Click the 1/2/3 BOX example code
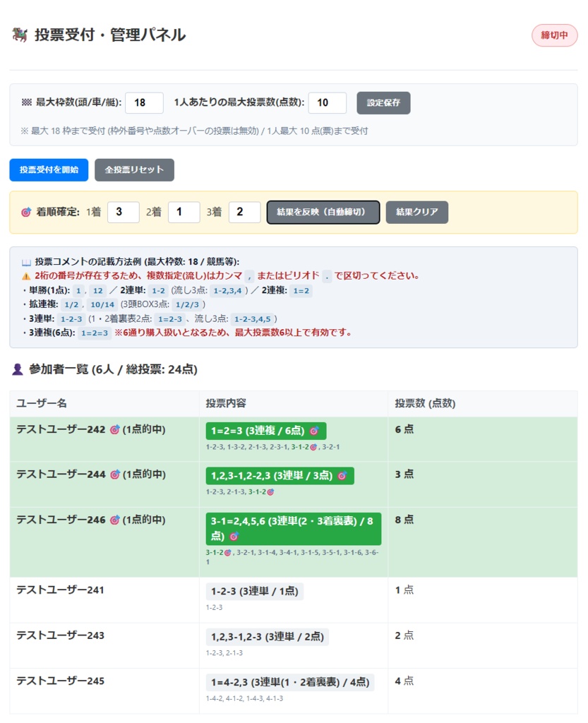588x723 pixels. pos(187,304)
